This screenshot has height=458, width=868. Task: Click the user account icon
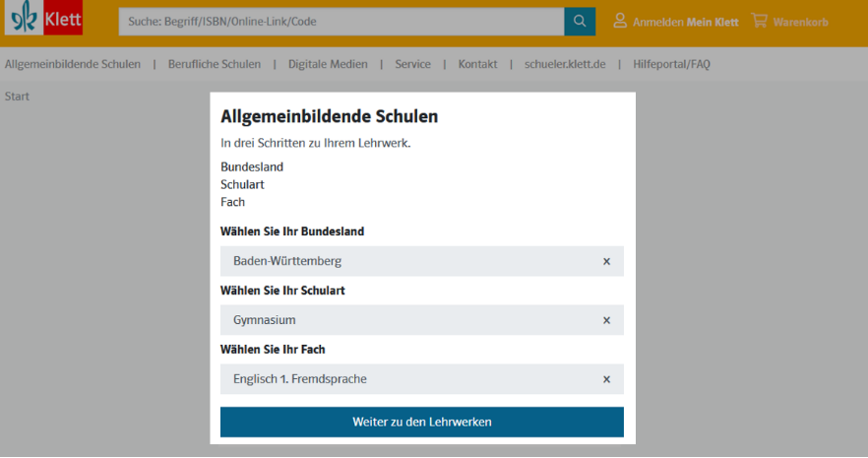click(x=620, y=21)
